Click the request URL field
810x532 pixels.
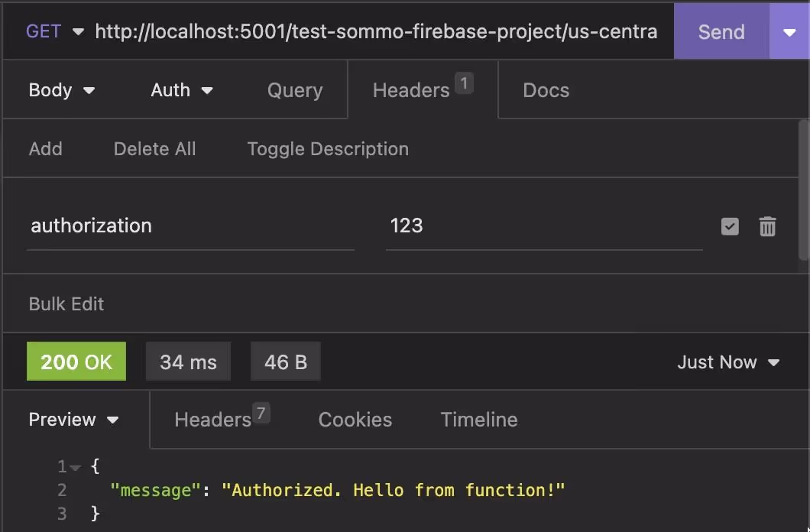pos(376,31)
